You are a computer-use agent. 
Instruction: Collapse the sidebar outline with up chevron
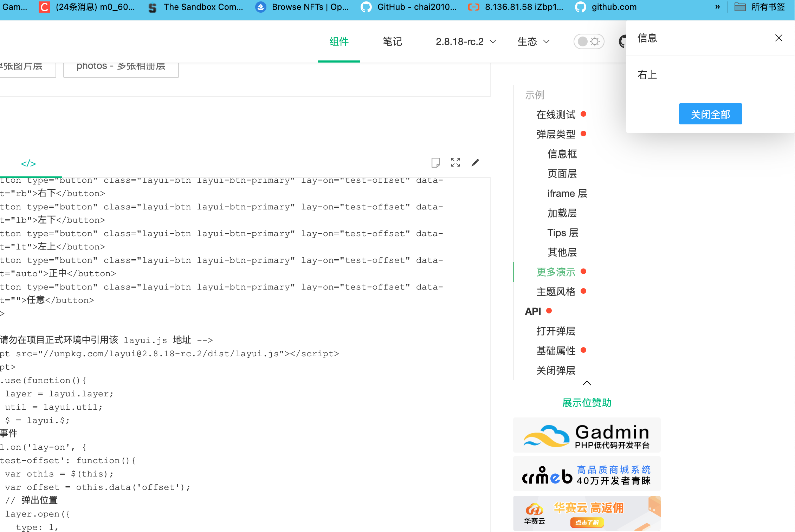point(587,383)
